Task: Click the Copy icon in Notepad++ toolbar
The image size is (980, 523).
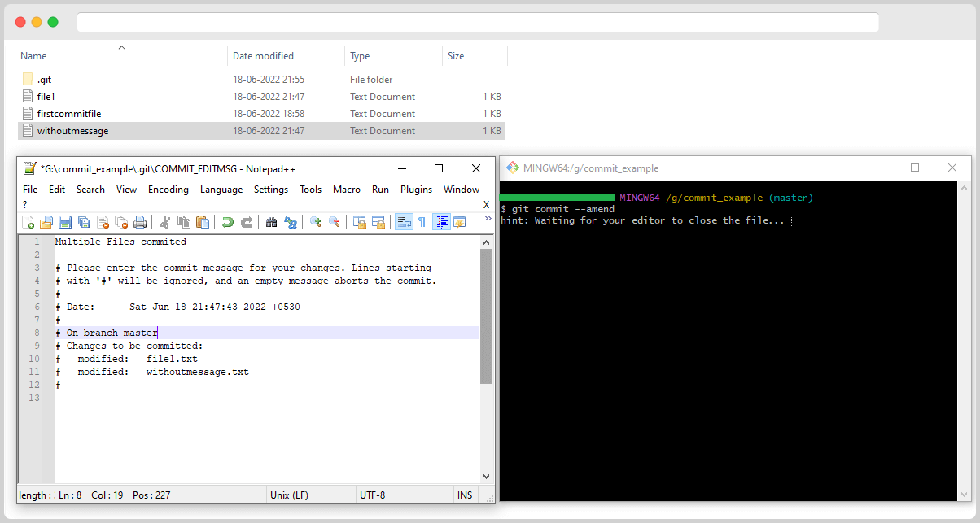Action: point(184,222)
